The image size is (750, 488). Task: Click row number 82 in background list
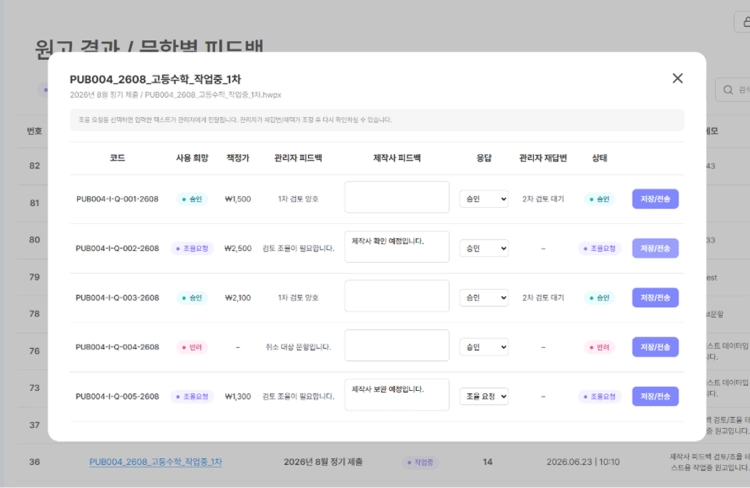[x=34, y=166]
